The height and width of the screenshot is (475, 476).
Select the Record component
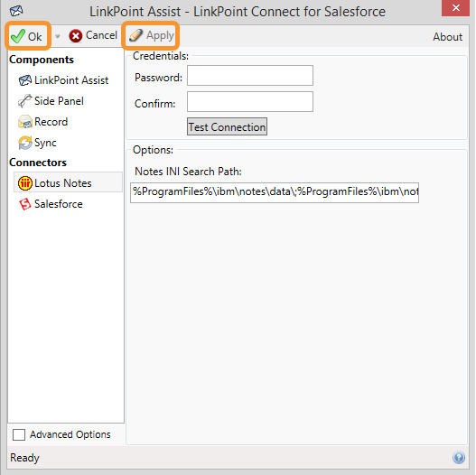click(51, 122)
